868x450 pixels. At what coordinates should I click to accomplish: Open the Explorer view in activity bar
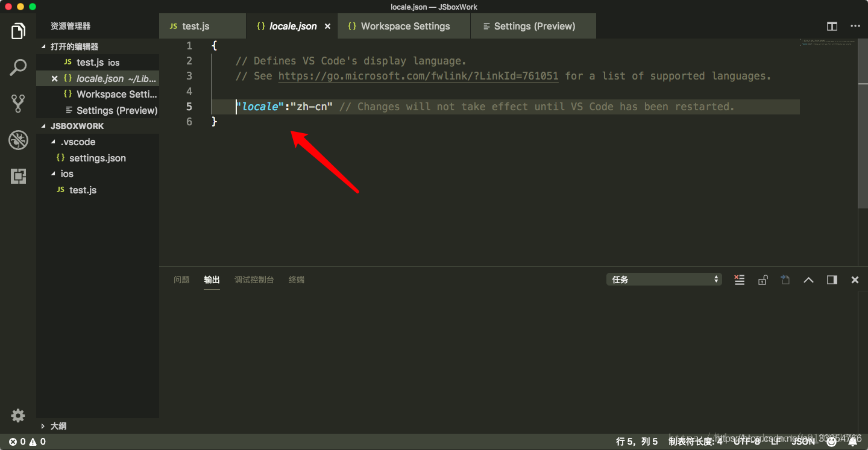point(18,31)
